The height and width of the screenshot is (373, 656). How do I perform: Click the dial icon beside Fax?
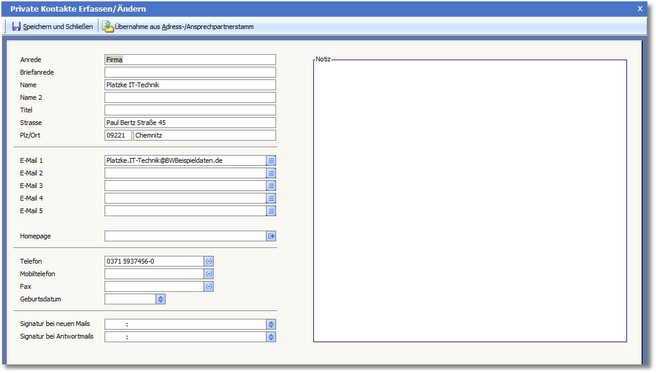click(209, 286)
